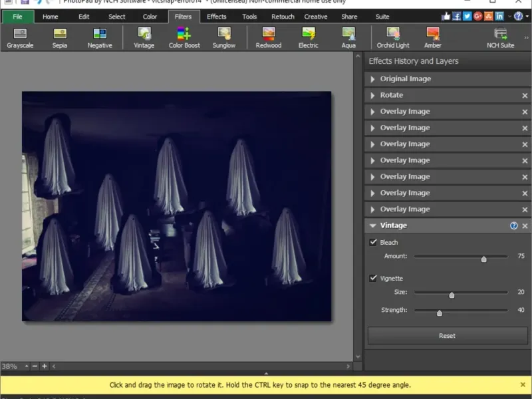
Task: Click the Strength value 40
Action: (521, 310)
